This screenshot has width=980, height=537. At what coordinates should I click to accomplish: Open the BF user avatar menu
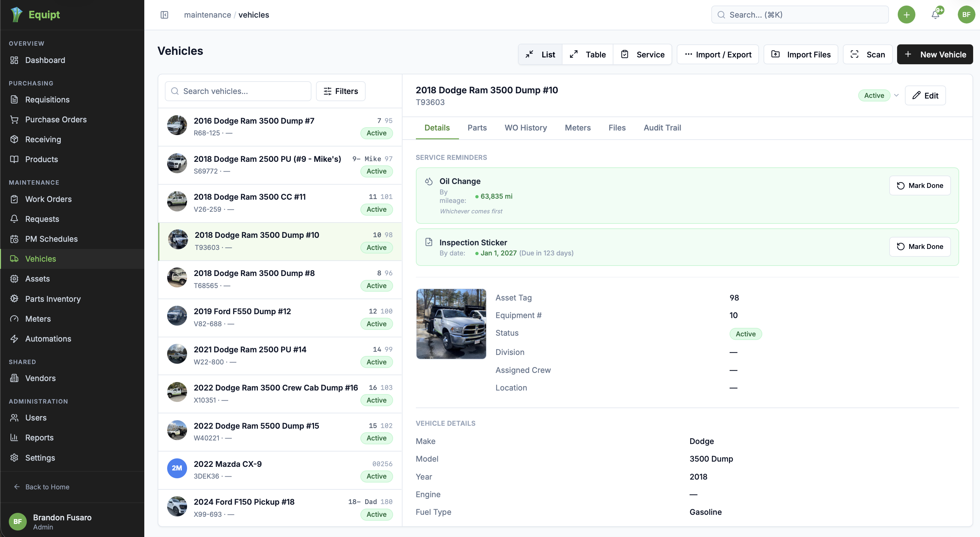(x=966, y=15)
